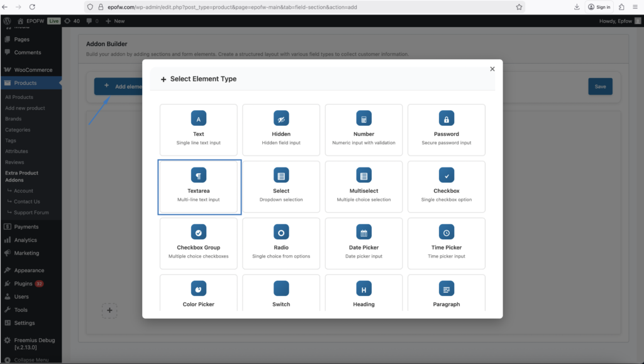The image size is (644, 364).
Task: Select the Date Picker calendar icon
Action: 364,232
